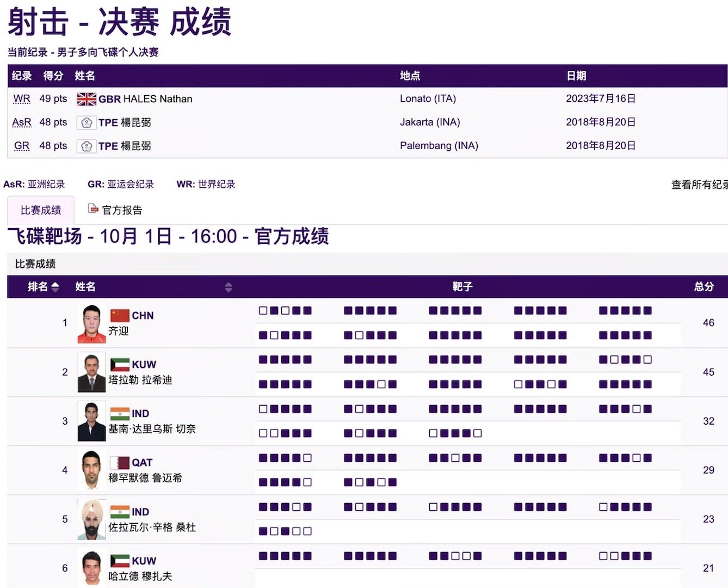The width and height of the screenshot is (728, 588).
Task: Click the QAT flag beside 穆罕默德 鲁迈希
Action: click(x=121, y=462)
